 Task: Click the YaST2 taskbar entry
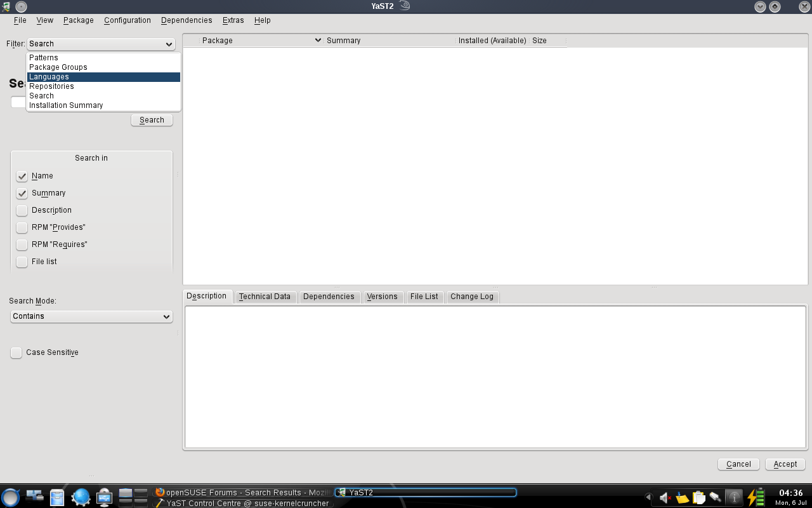coord(425,492)
